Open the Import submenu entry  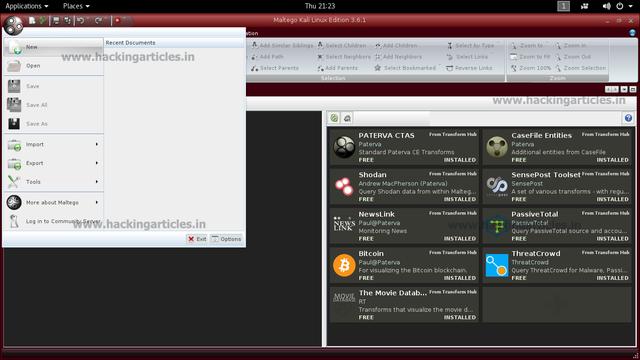53,144
